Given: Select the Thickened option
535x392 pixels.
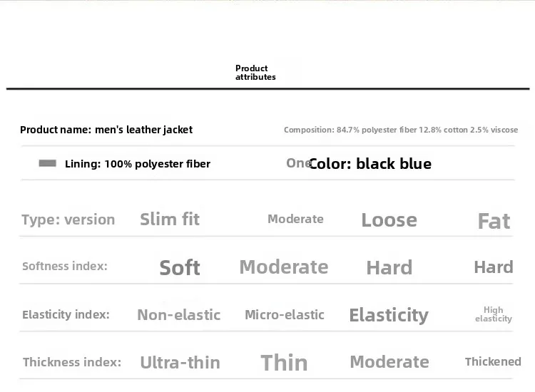Looking at the screenshot, I should click(x=493, y=361).
